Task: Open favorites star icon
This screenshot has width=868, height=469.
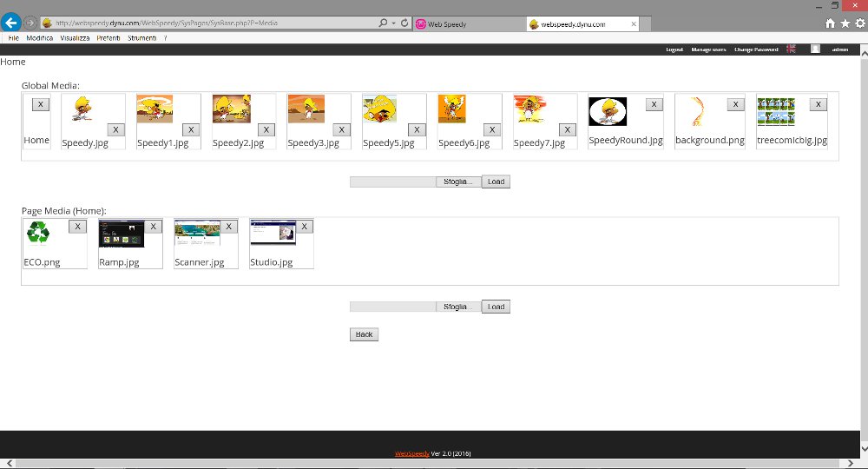Action: 845,23
